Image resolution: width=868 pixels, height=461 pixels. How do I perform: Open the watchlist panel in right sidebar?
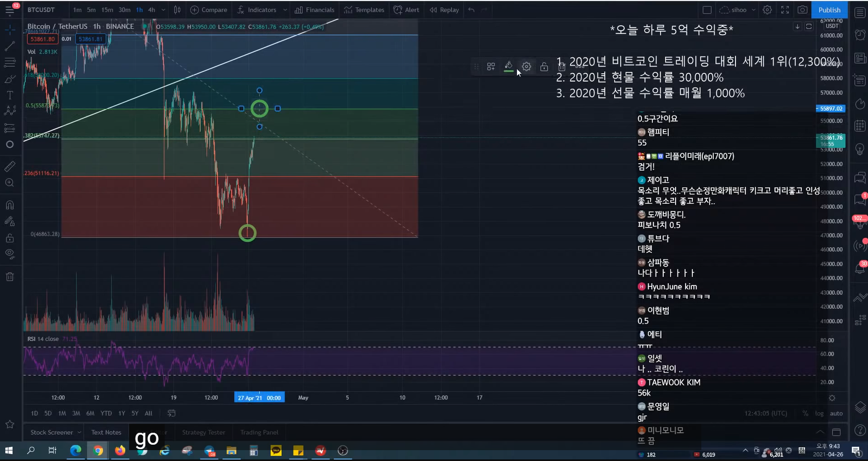pos(860,14)
